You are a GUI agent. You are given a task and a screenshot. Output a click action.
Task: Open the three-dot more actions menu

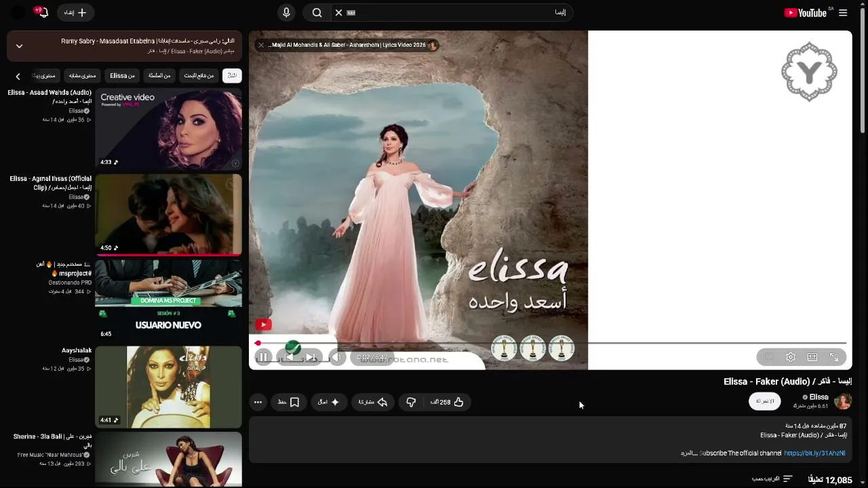258,402
